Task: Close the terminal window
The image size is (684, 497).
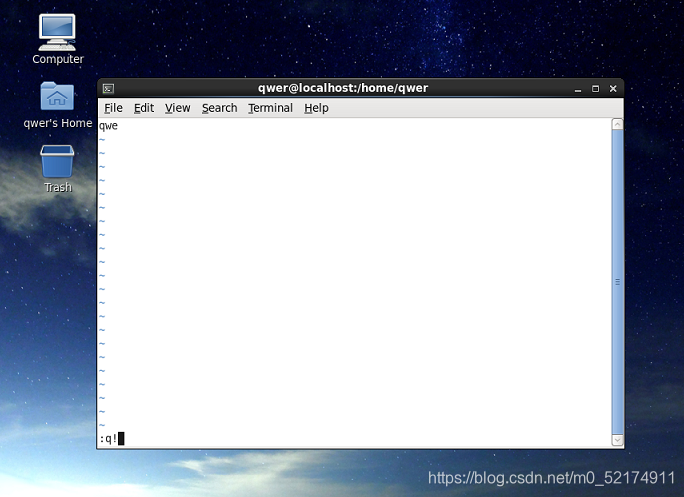Action: [613, 89]
